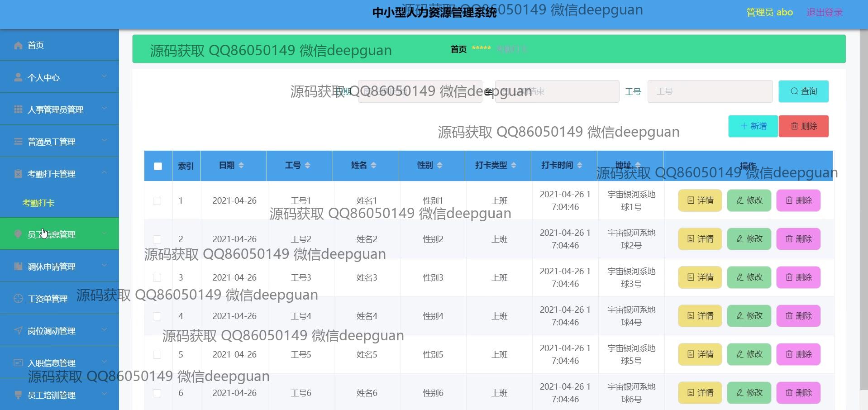This screenshot has width=868, height=410.
Task: Click the list icon beside 普通员工管理
Action: (18, 142)
